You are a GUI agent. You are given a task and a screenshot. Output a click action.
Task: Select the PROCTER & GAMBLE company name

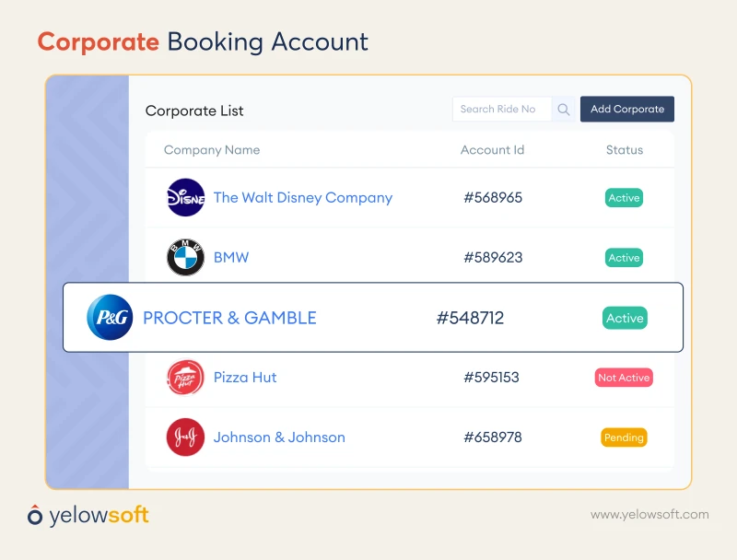[x=229, y=318]
